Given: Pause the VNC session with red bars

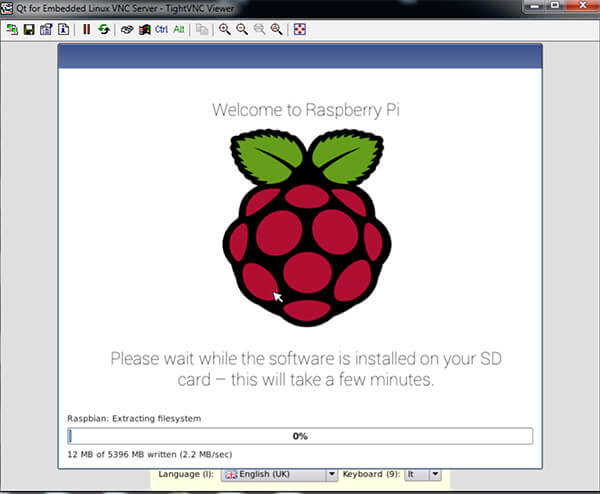Looking at the screenshot, I should pyautogui.click(x=87, y=29).
